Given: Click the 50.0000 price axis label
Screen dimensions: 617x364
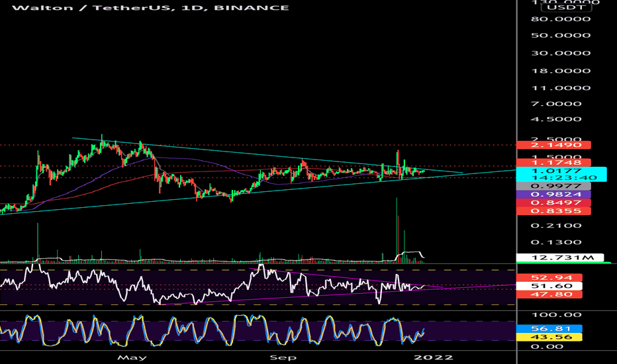Looking at the screenshot, I should click(x=561, y=36).
